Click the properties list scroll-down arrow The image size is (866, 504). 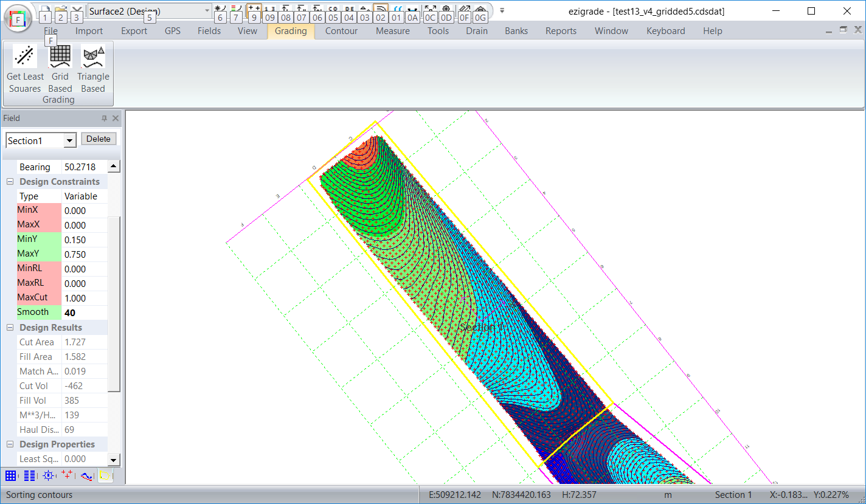(x=114, y=460)
